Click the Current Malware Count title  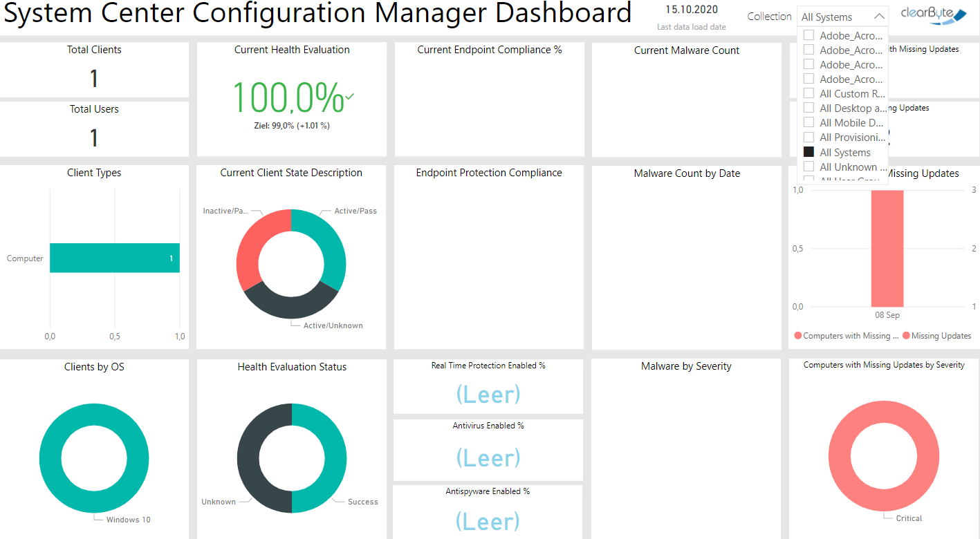point(687,50)
